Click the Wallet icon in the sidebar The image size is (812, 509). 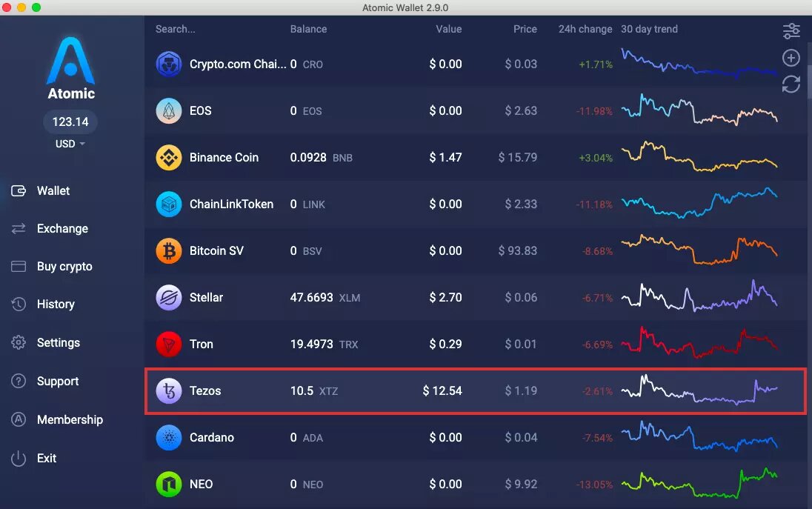point(18,190)
